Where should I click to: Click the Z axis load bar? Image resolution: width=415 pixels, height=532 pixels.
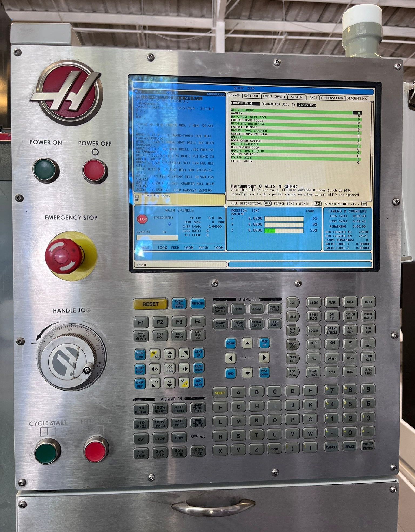pyautogui.click(x=284, y=231)
